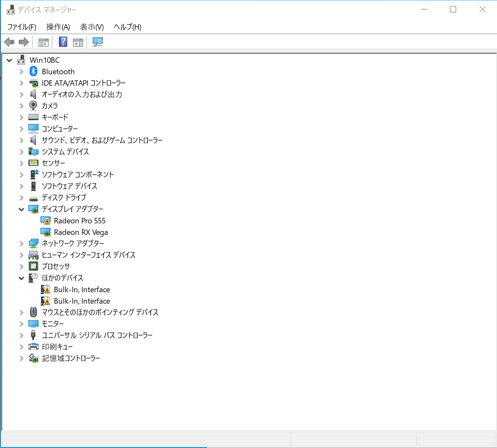
Task: Click the USB plug icon beside ユニバーサル シリアル バス コントローラー
Action: coord(33,335)
